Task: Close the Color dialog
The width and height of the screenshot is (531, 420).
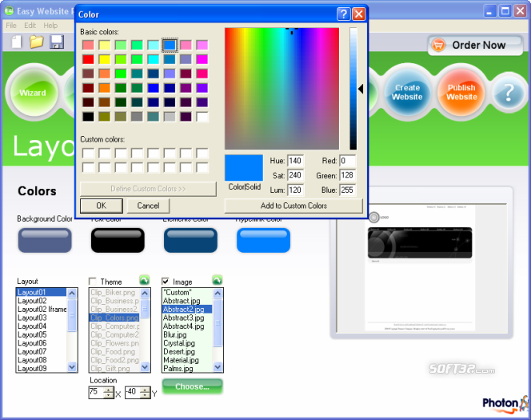Action: [x=358, y=14]
